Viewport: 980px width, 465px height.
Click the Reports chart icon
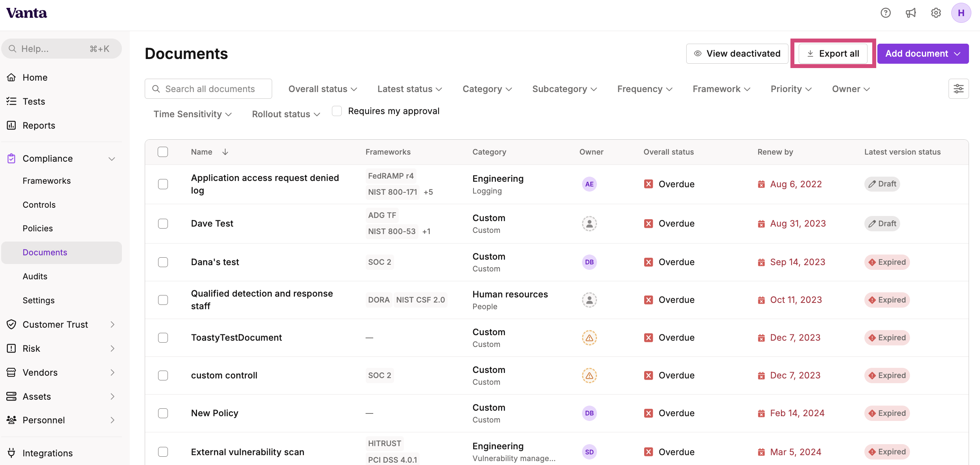point(11,125)
